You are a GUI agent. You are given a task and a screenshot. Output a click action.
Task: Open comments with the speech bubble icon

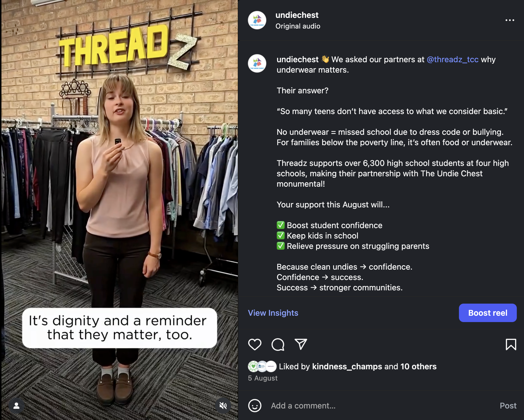(x=278, y=344)
